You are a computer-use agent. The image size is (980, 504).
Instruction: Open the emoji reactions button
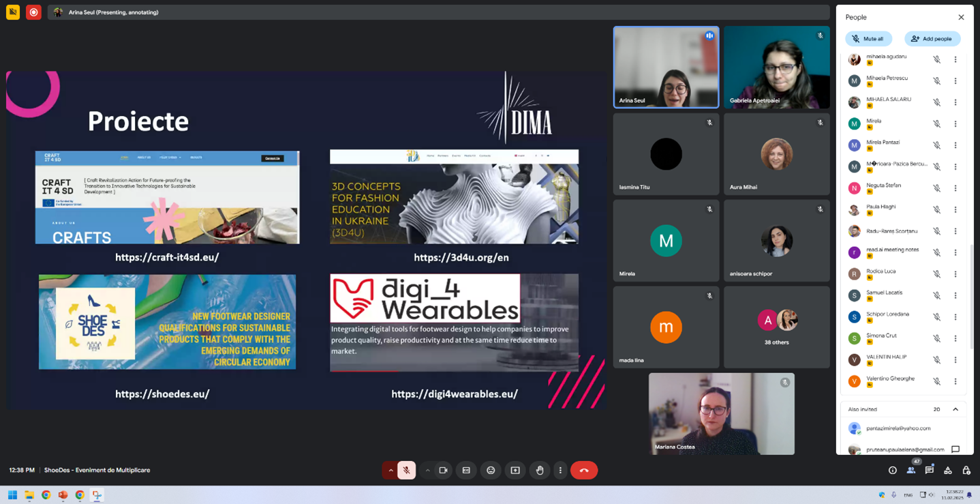click(x=491, y=470)
